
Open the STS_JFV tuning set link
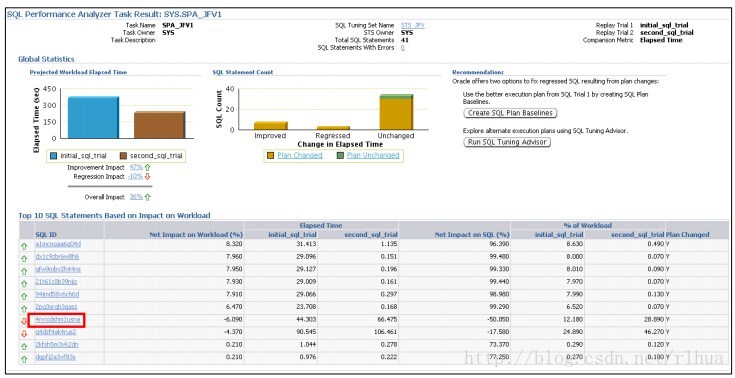[x=412, y=25]
